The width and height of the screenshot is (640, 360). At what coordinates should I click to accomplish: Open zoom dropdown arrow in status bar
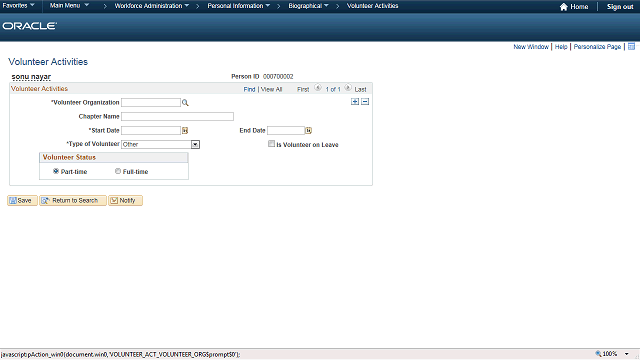627,354
